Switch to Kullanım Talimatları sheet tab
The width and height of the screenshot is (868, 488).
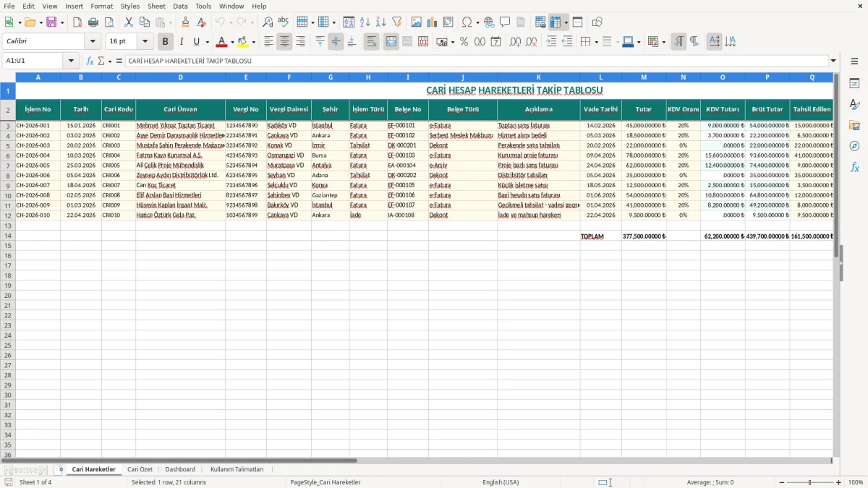click(x=237, y=470)
